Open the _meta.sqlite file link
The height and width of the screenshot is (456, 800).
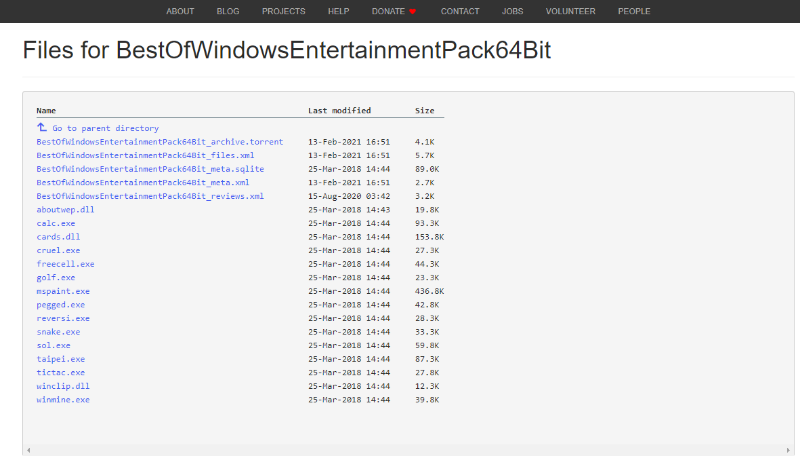point(150,169)
